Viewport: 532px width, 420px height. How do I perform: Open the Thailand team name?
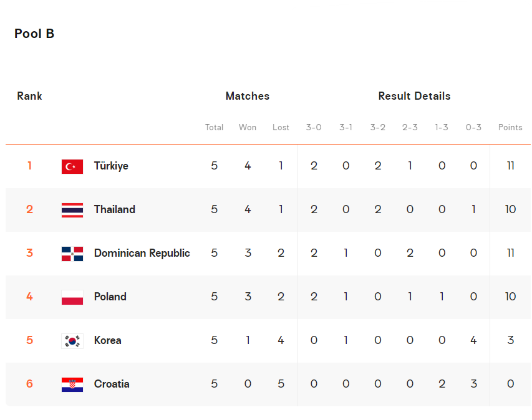(x=115, y=209)
